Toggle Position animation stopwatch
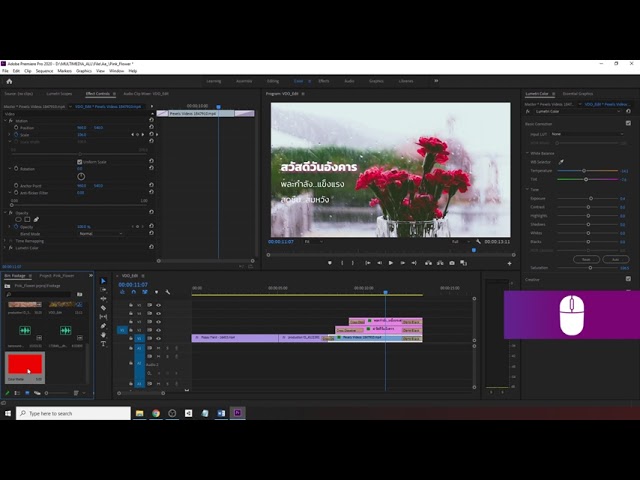640x480 pixels. tap(16, 128)
